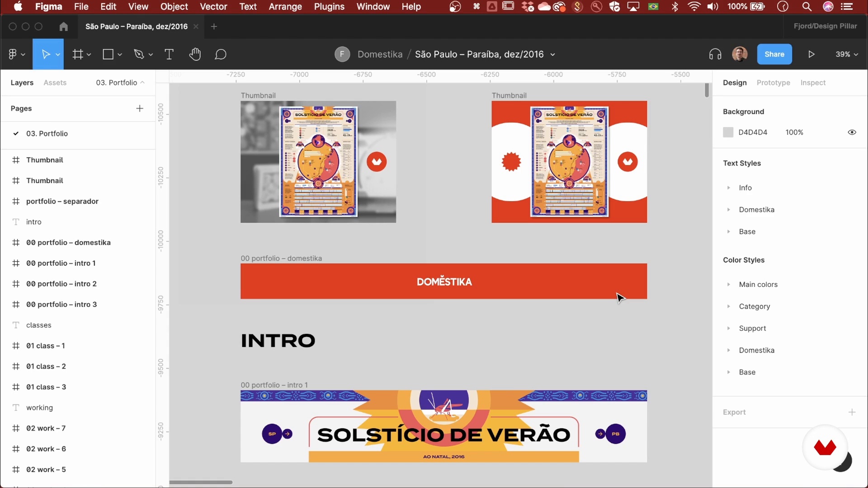Image resolution: width=868 pixels, height=488 pixels.
Task: Click the Wi-Fi status icon
Action: click(x=694, y=7)
